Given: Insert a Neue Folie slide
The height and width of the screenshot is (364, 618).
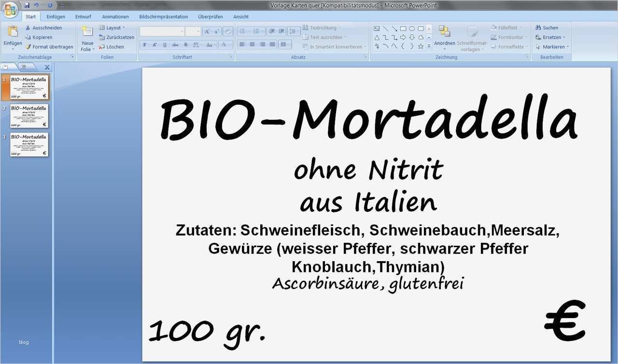Looking at the screenshot, I should pyautogui.click(x=87, y=38).
